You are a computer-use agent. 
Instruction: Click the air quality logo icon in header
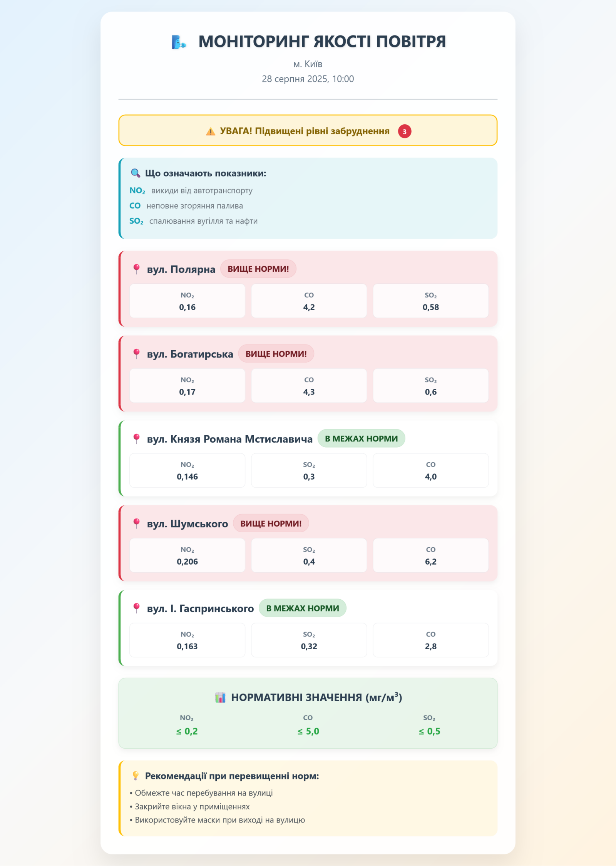pyautogui.click(x=178, y=42)
